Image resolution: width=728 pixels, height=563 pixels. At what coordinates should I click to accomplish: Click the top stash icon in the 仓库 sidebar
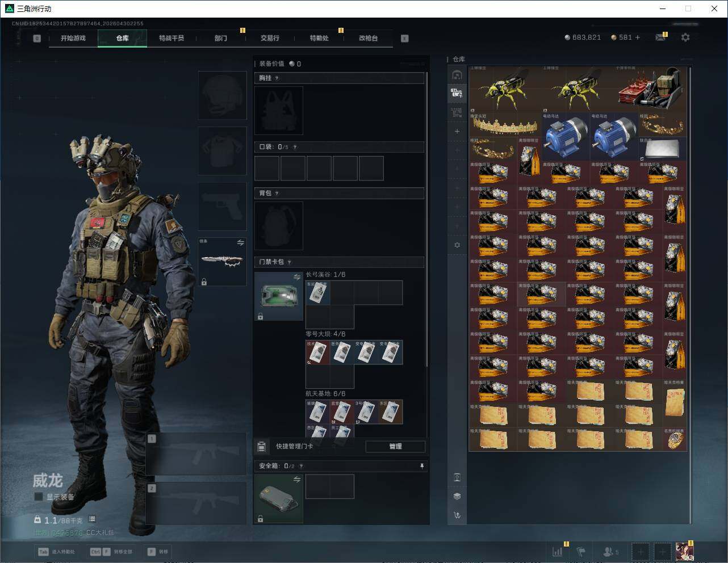pyautogui.click(x=457, y=75)
